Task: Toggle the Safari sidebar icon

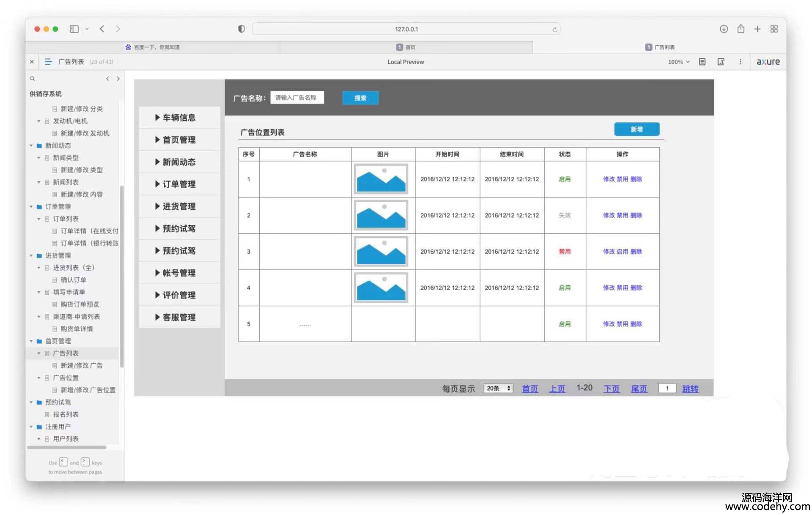Action: coord(74,29)
